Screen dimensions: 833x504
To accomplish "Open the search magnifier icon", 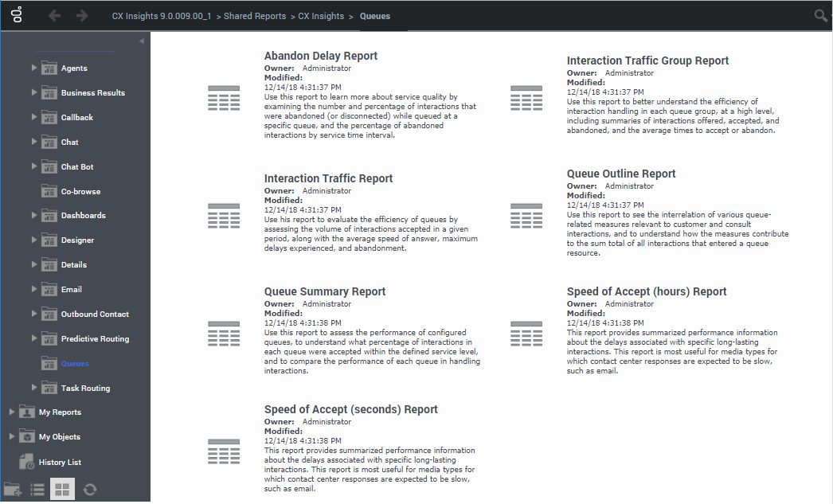I will tap(821, 15).
